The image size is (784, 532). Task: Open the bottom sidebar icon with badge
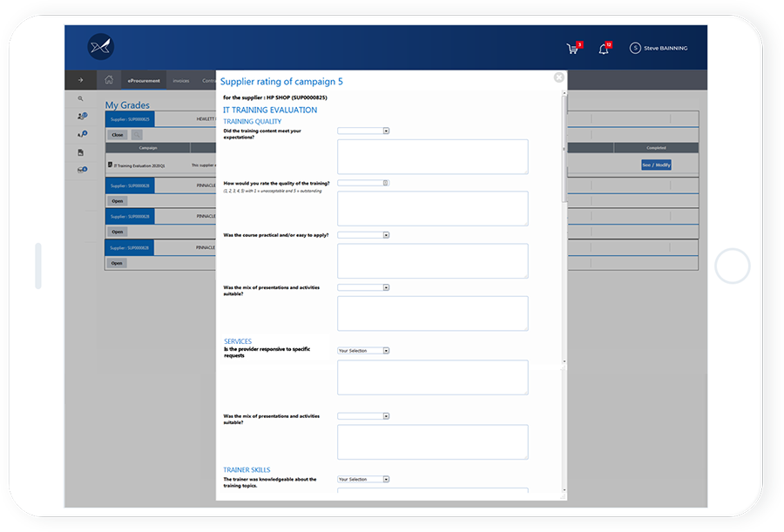coord(81,169)
